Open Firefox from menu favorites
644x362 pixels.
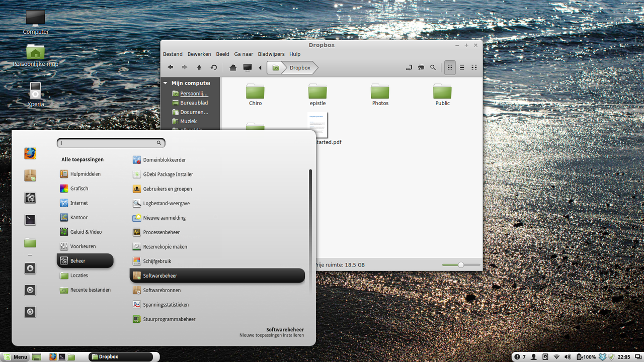(30, 153)
